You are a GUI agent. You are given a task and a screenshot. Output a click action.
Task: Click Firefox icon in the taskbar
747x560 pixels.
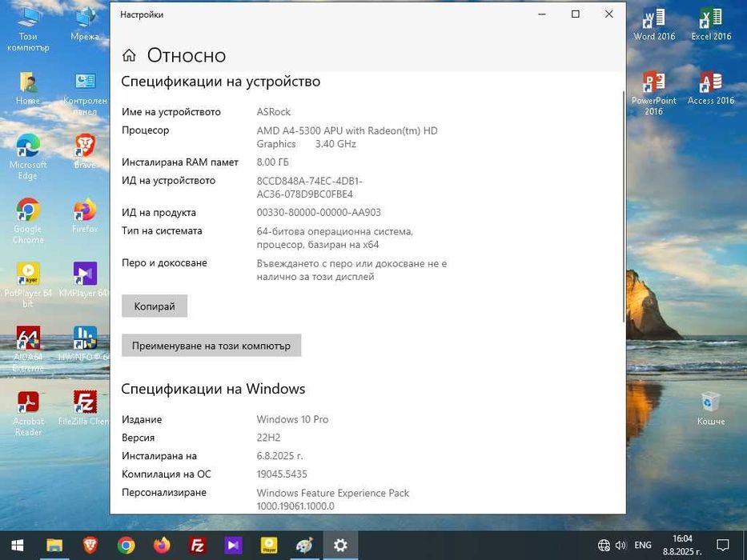point(162,546)
